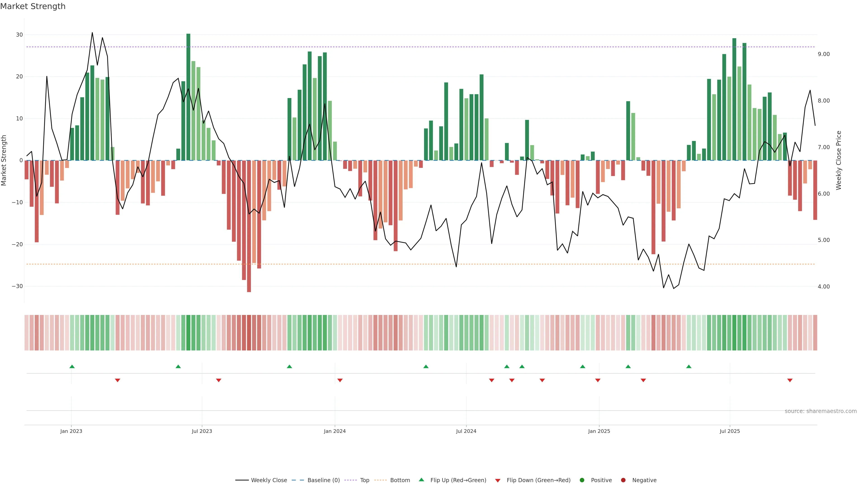Click the red flip-down marker just after Jan 2024
This screenshot has width=868, height=488.
pyautogui.click(x=340, y=380)
